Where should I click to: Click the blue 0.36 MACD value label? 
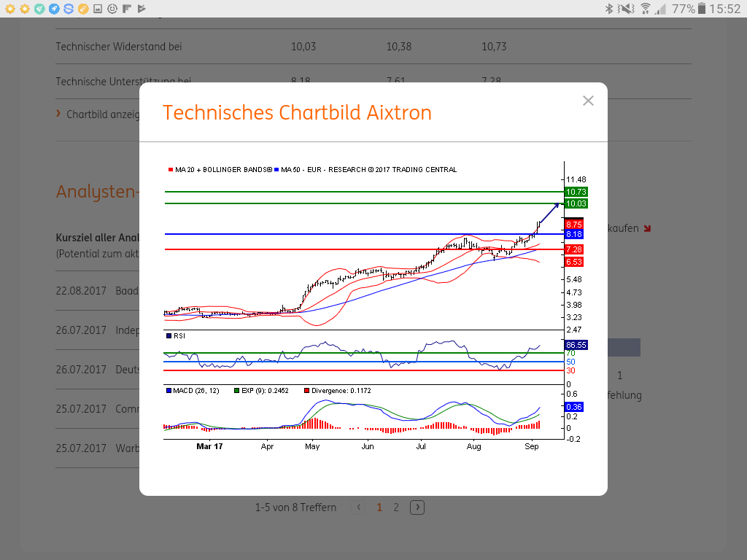(x=573, y=407)
